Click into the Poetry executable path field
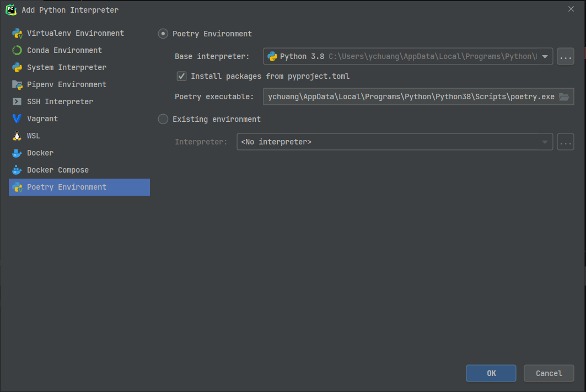This screenshot has height=392, width=586. (411, 97)
